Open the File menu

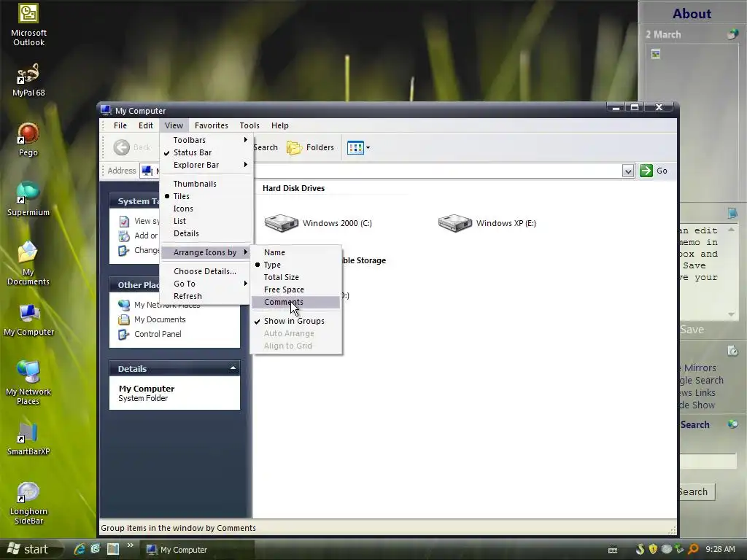tap(120, 125)
